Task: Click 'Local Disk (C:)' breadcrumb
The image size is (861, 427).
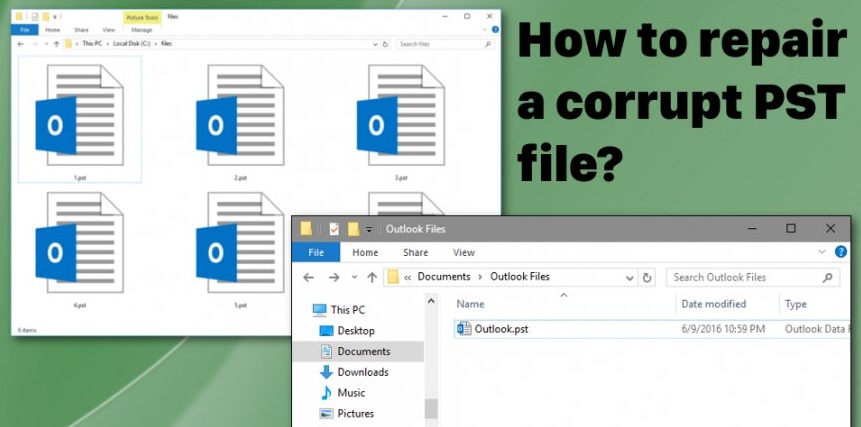Action: point(133,43)
